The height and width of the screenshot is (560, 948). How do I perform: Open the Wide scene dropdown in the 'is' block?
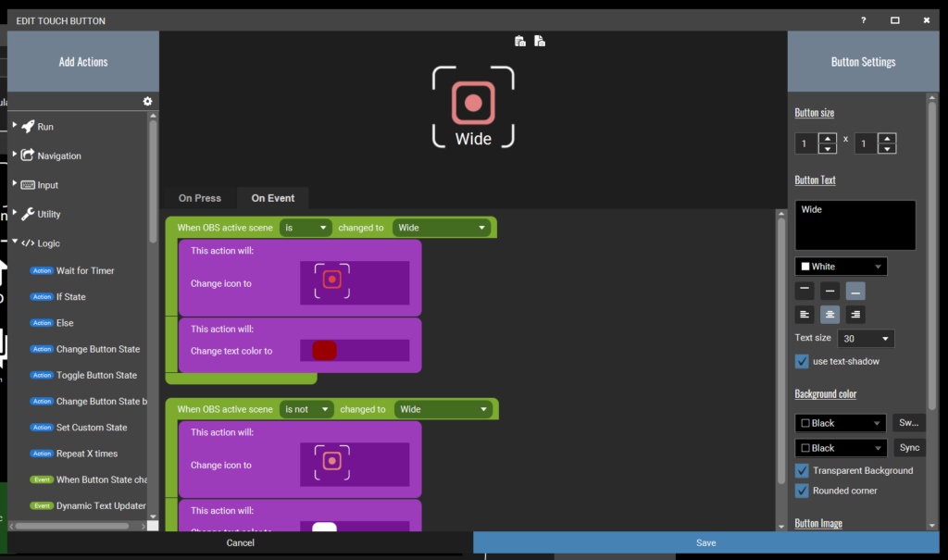pos(442,228)
